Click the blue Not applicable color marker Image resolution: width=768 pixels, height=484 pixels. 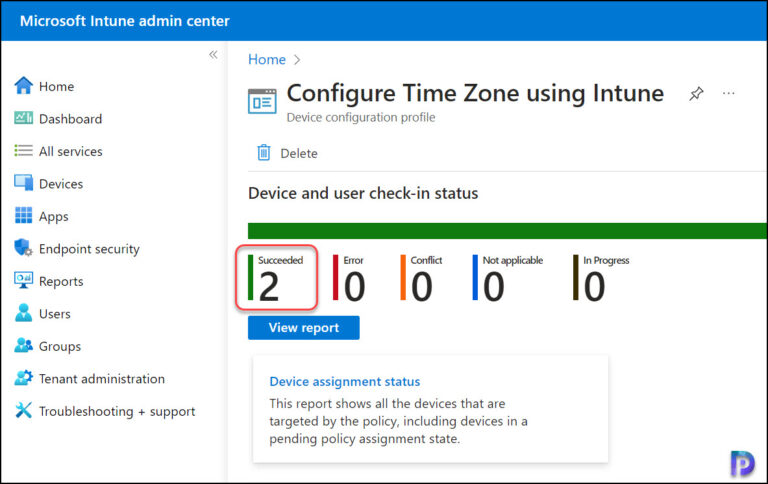tap(475, 277)
